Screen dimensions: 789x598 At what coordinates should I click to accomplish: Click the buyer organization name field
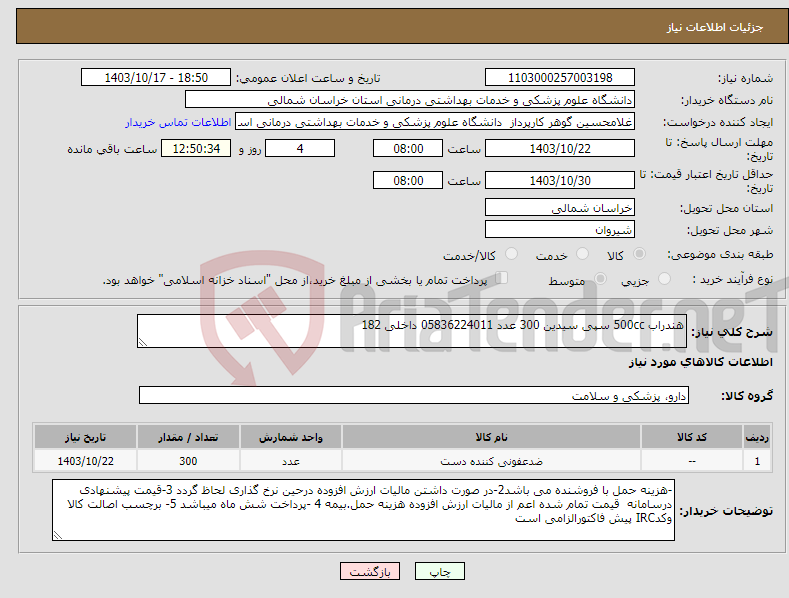[410, 100]
